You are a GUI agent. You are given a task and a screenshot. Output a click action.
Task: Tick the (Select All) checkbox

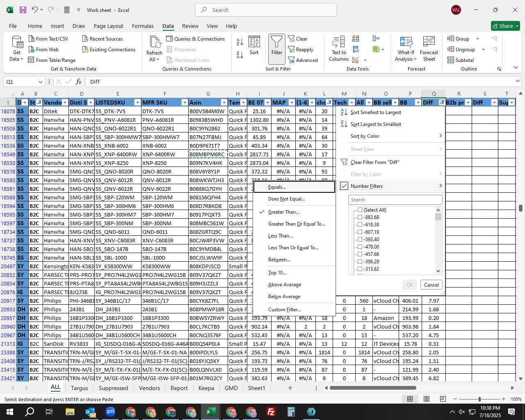(x=360, y=210)
